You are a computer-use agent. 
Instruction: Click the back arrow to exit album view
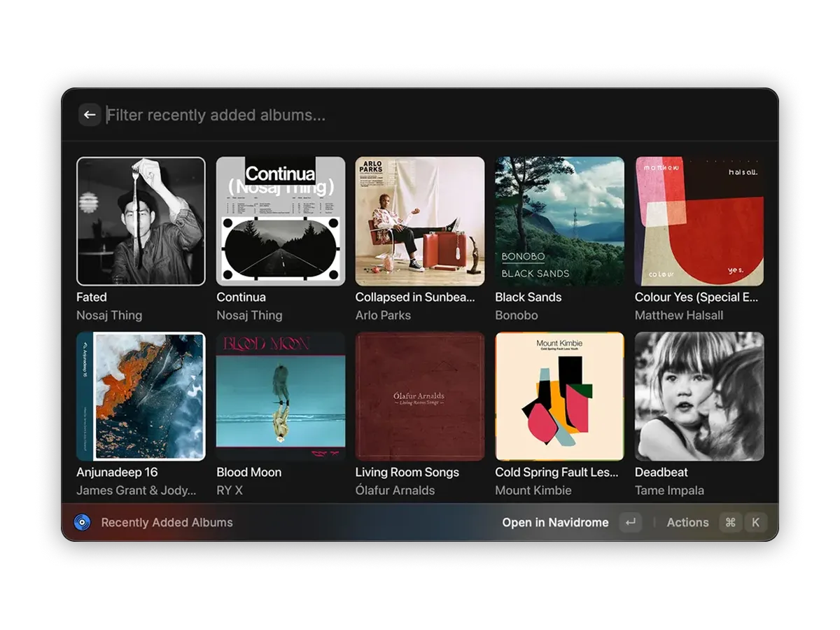89,114
